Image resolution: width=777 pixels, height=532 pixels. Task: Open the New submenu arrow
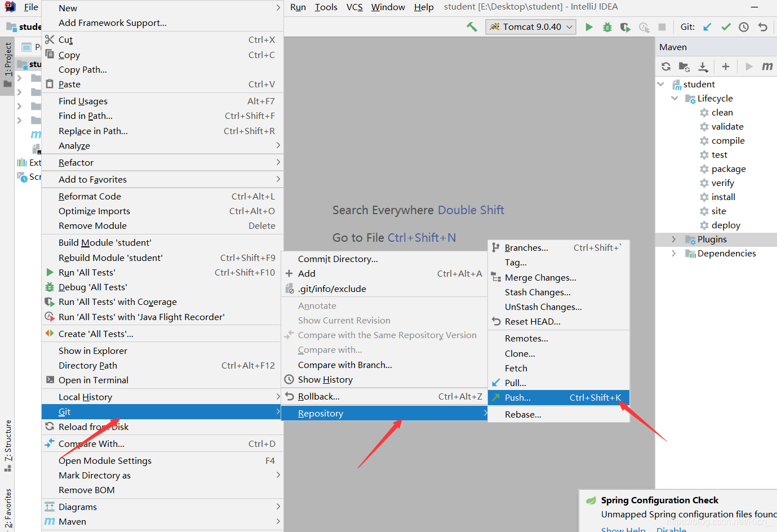[x=278, y=8]
